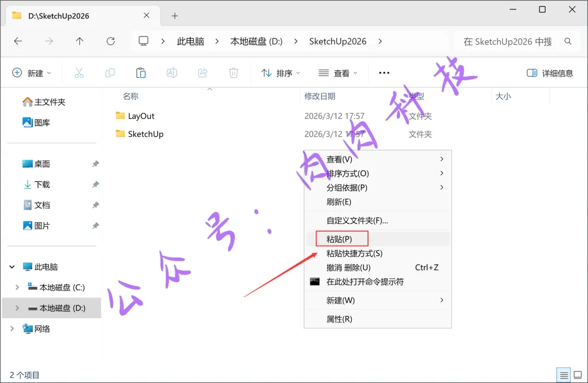The height and width of the screenshot is (383, 588).
Task: Click the Cut scissors icon in toolbar
Action: (x=79, y=73)
